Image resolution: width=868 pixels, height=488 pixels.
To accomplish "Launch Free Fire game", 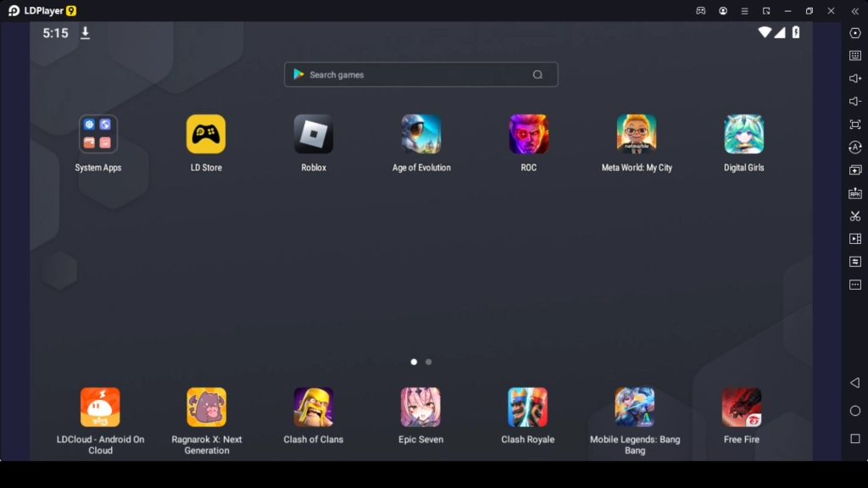I will tap(742, 408).
